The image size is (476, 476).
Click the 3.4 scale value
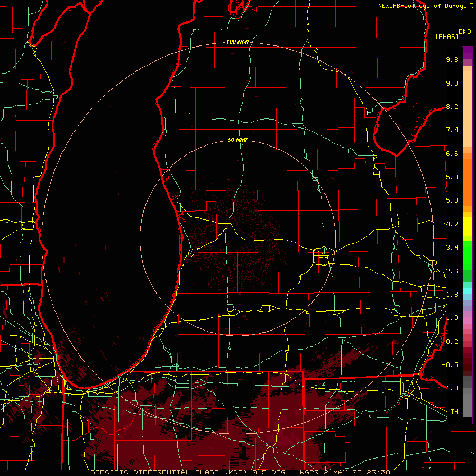pos(452,248)
